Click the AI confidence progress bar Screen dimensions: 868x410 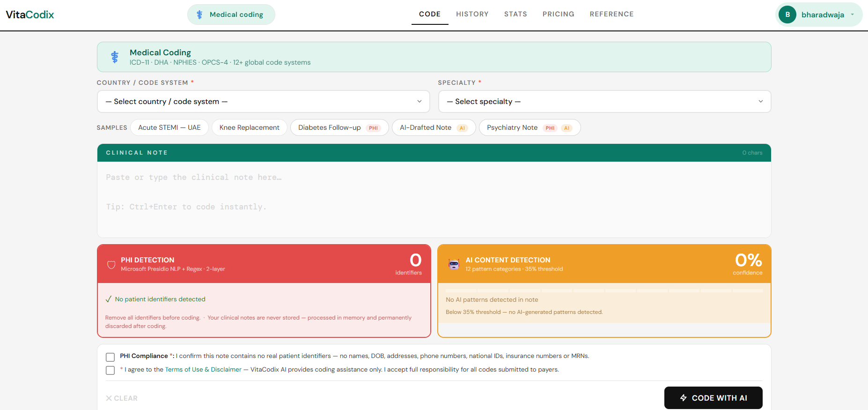(x=604, y=291)
